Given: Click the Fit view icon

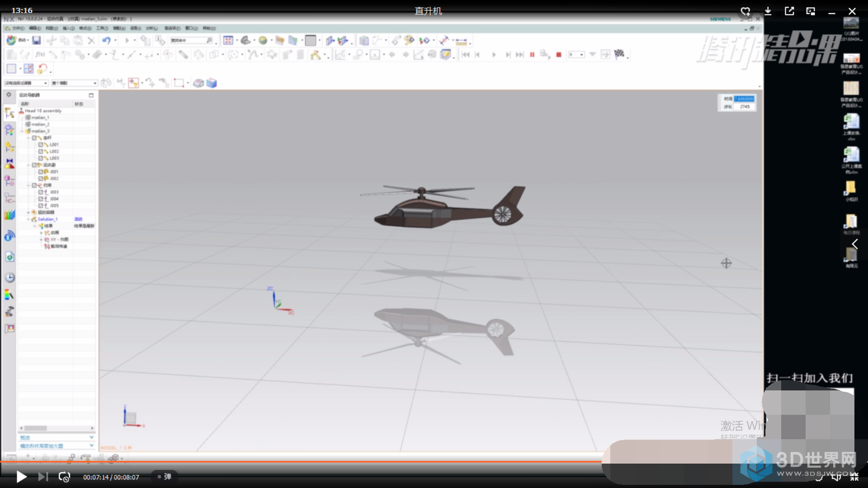Looking at the screenshot, I should 228,41.
